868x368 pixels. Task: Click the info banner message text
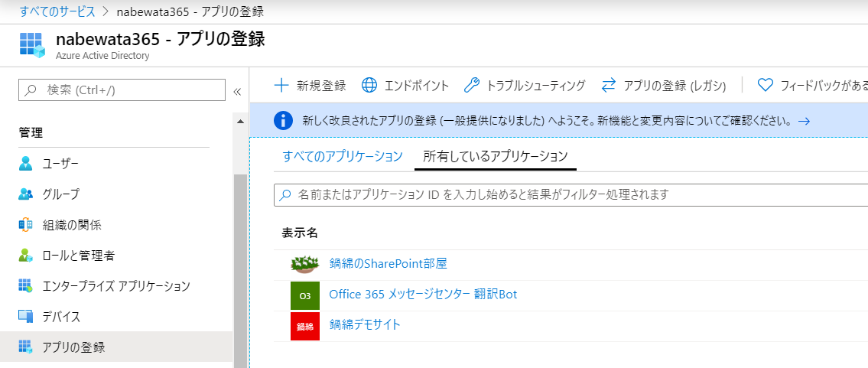tap(546, 120)
